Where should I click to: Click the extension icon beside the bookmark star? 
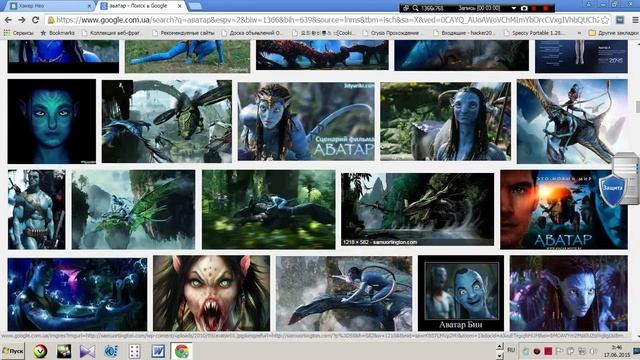[620, 20]
